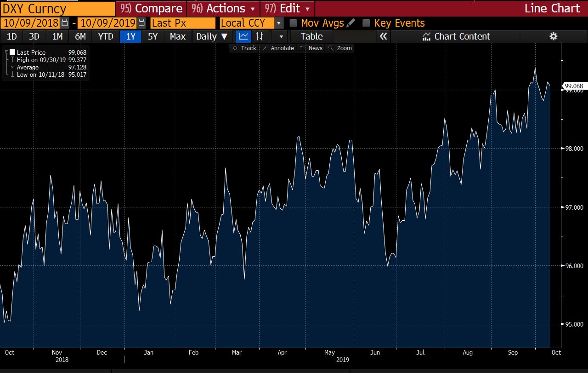Screen dimensions: 588x373
Task: Select the 6M range tab
Action: [x=80, y=36]
